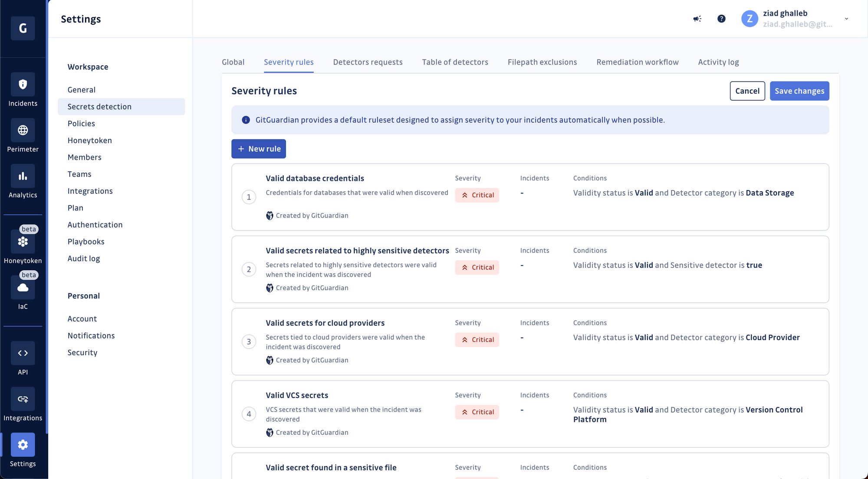Expand the ziad ghalleb account dropdown
Viewport: 868px width, 479px height.
click(x=846, y=19)
